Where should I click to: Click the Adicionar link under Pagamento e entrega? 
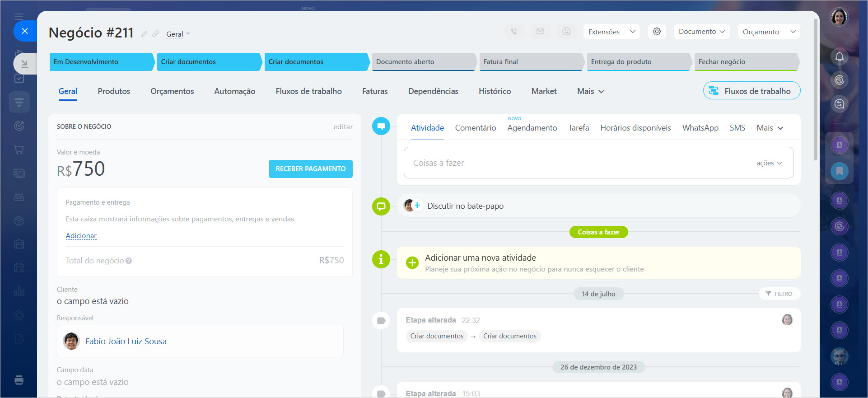81,236
